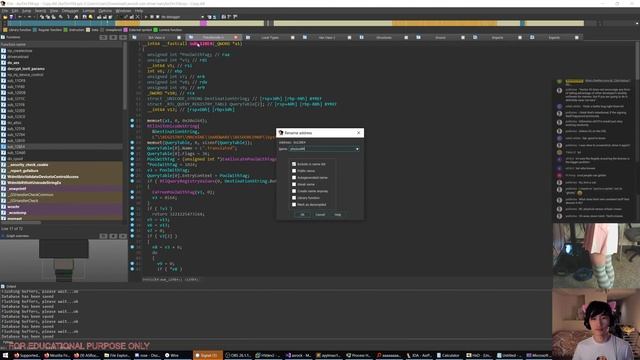
Task: Close the Functions panel with its header button
Action: pyautogui.click(x=123, y=38)
